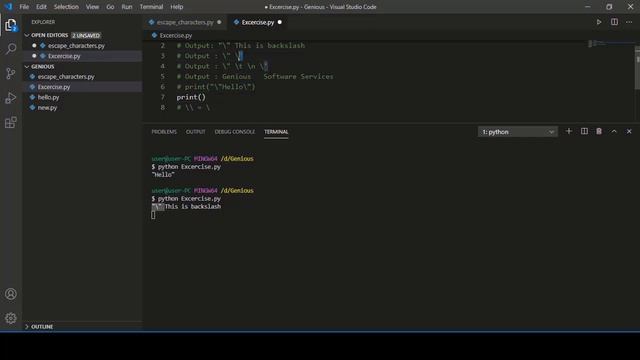Restore down the VS Code window
The width and height of the screenshot is (640, 360).
609,7
